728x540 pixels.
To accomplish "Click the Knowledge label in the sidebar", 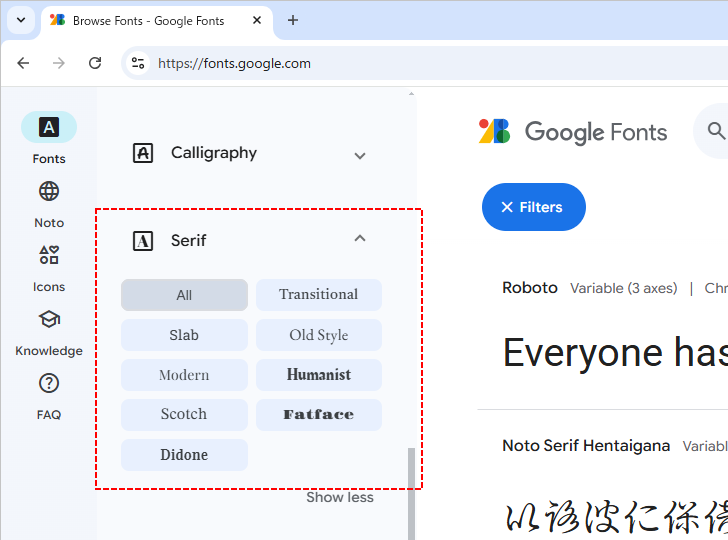I will 49,351.
